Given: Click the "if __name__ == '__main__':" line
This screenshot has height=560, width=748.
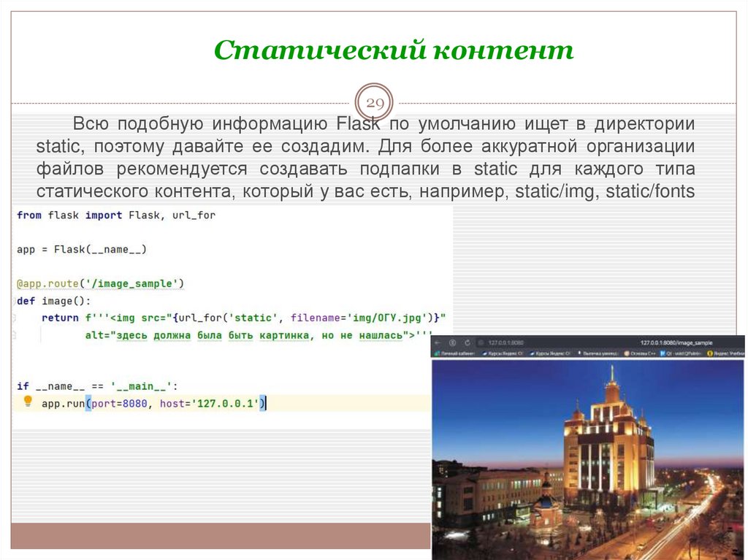Looking at the screenshot, I should [x=97, y=386].
